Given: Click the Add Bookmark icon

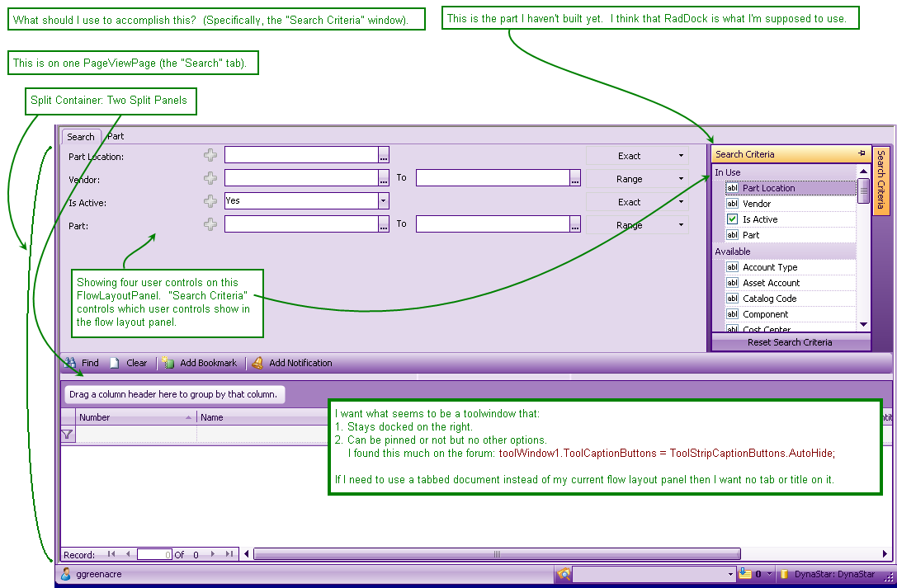Looking at the screenshot, I should coord(168,362).
